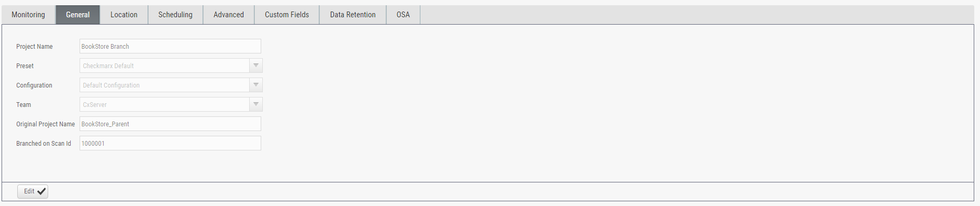Click the Project Name label

coord(35,47)
